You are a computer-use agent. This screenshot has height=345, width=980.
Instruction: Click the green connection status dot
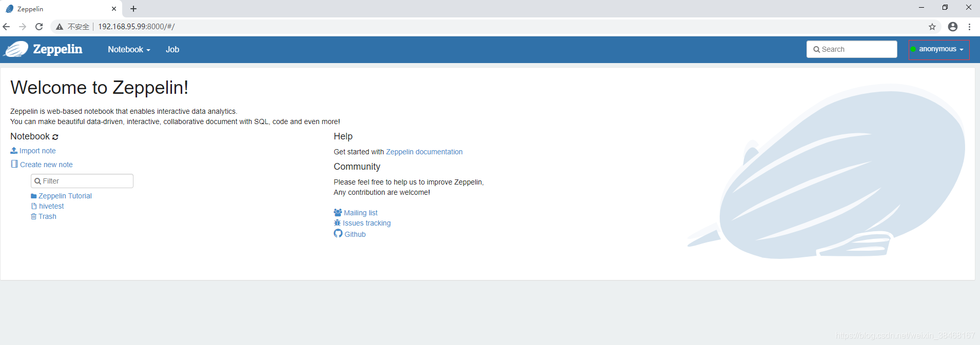[x=913, y=49]
